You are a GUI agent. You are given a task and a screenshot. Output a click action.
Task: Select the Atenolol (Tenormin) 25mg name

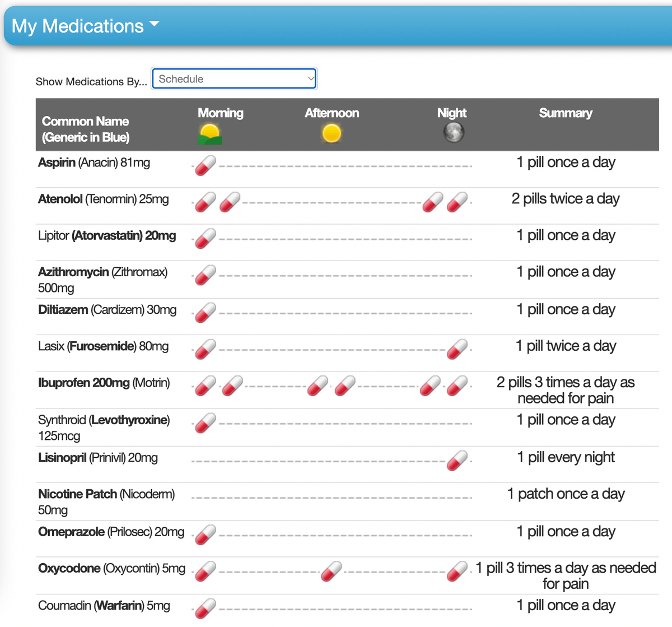pyautogui.click(x=104, y=199)
